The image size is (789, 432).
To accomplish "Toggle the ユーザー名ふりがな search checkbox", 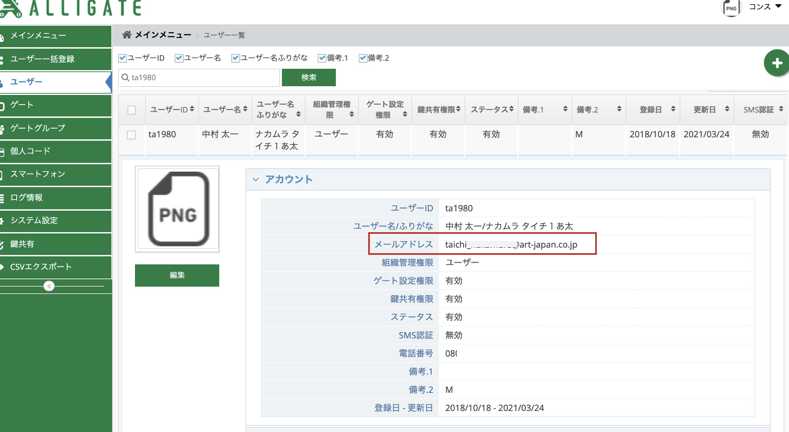I will [x=235, y=58].
